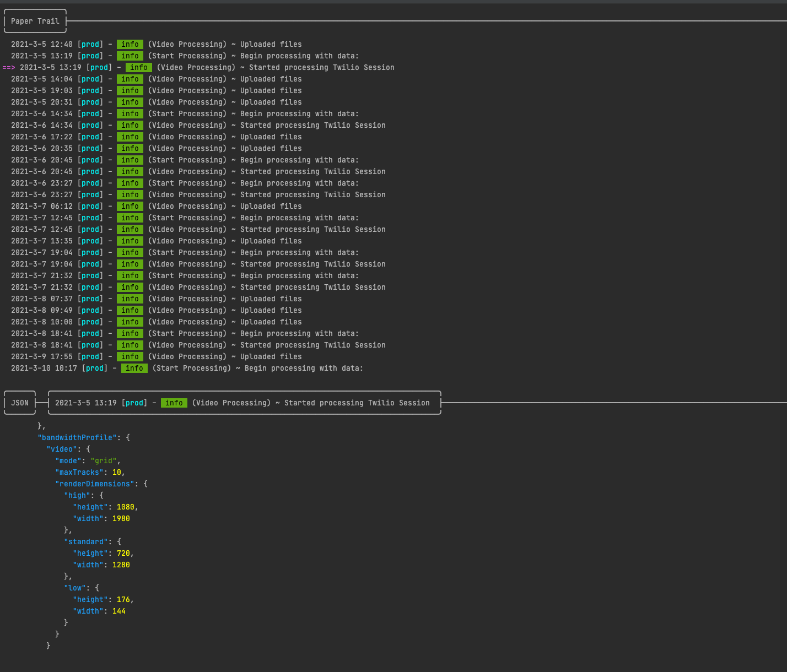Click the "renderDimensions" JSON key
Screen dimensions: 787x672
pyautogui.click(x=95, y=484)
